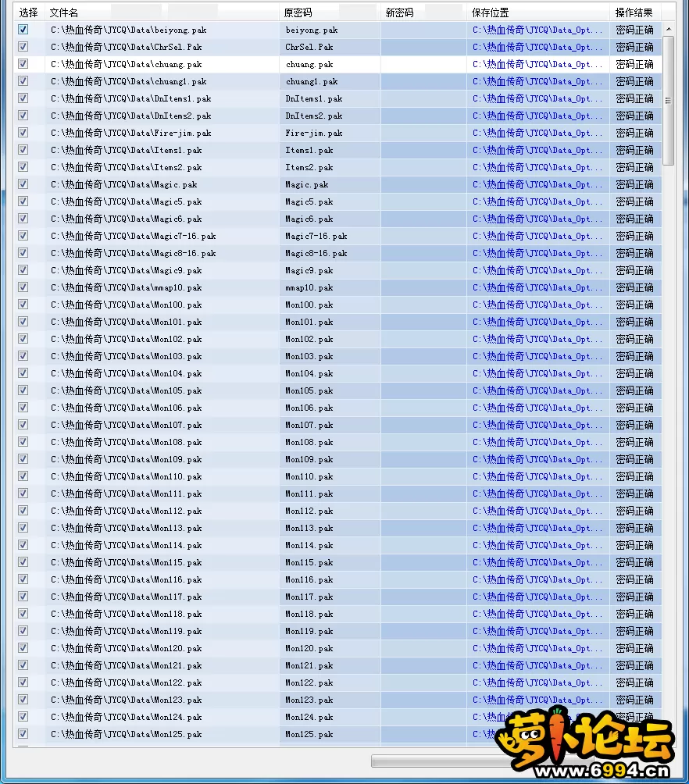689x784 pixels.
Task: Click 密码正确 result in Mon122.pak row
Action: coord(634,682)
